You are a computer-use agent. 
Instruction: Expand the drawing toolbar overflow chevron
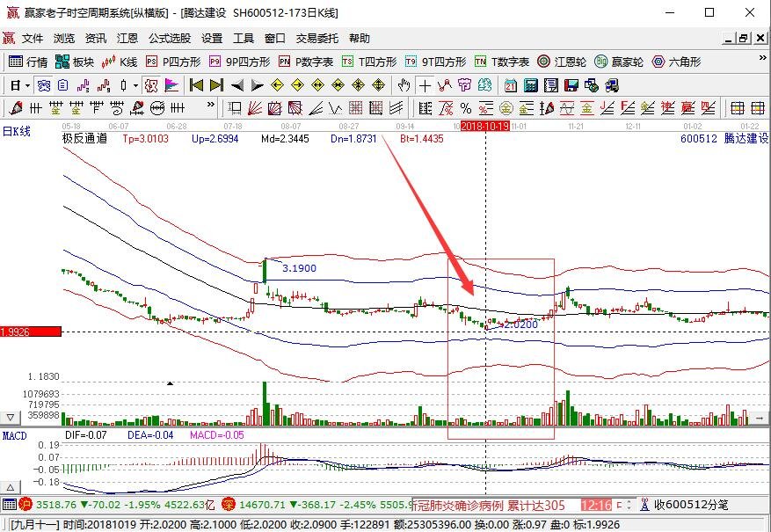coord(211,105)
